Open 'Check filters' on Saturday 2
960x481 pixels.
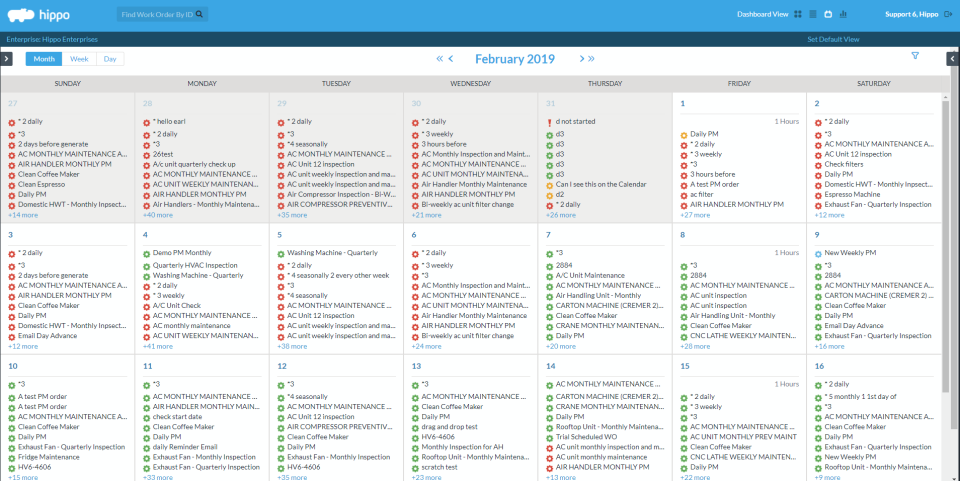pos(844,164)
